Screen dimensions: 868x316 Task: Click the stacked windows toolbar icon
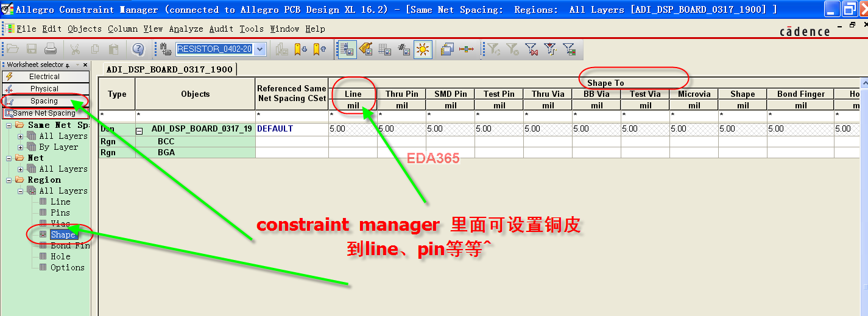coord(448,49)
